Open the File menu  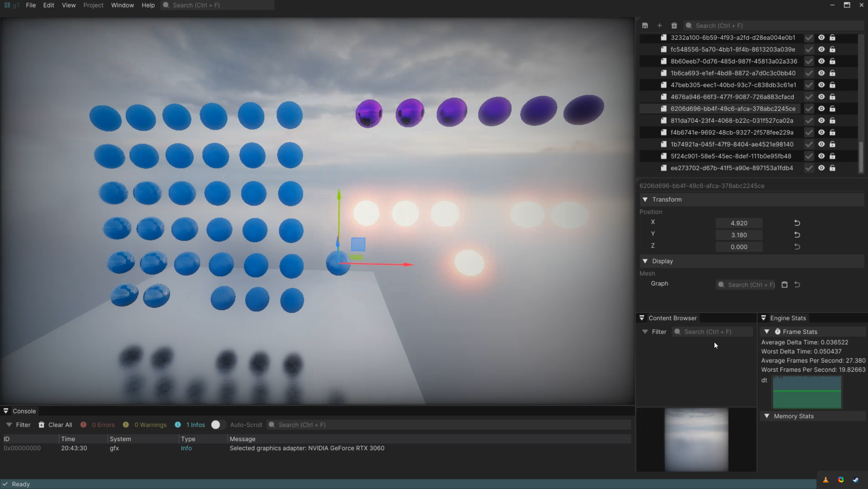[31, 5]
